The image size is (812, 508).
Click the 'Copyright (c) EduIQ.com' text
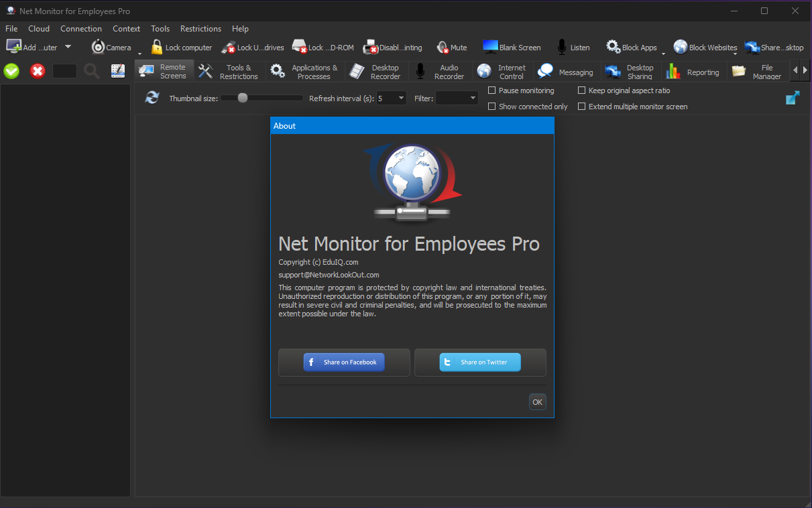[x=318, y=262]
